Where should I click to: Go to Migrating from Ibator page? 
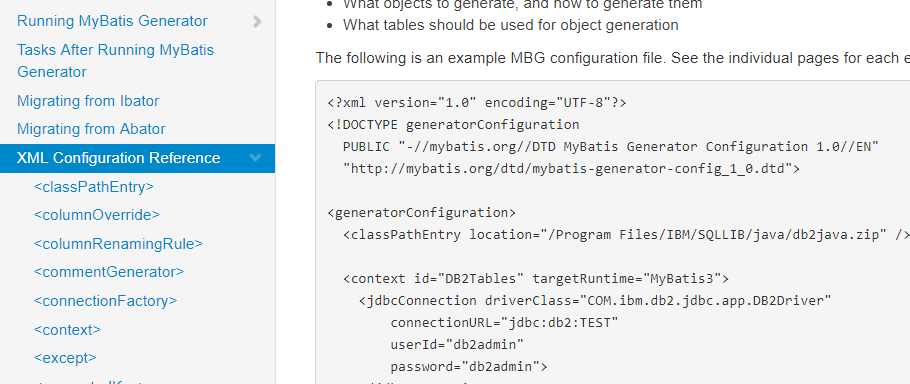88,101
